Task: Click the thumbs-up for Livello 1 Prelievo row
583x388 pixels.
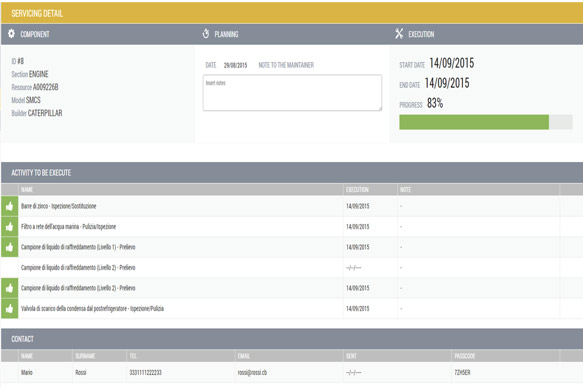Action: tap(10, 247)
